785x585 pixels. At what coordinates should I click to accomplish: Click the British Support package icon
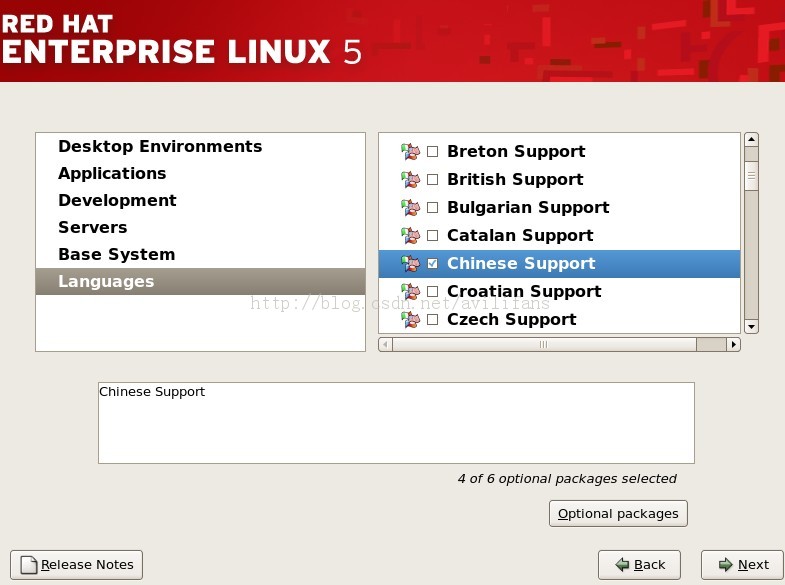pyautogui.click(x=410, y=180)
